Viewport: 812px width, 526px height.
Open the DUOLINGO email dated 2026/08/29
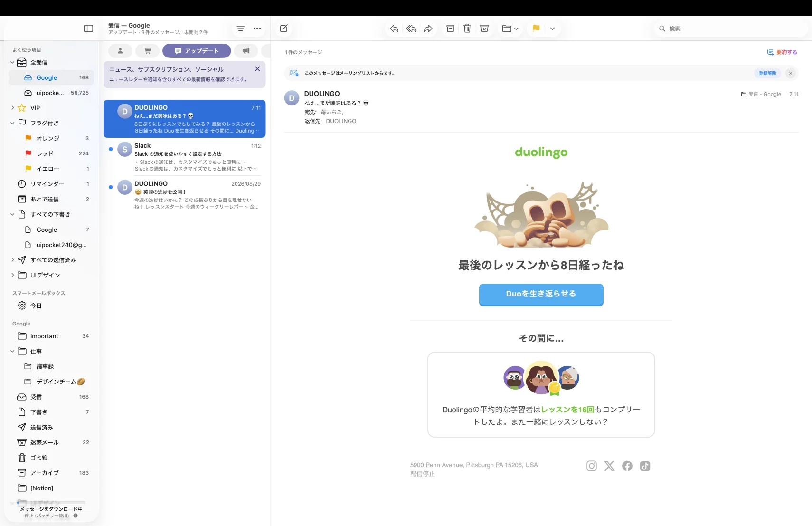pyautogui.click(x=185, y=195)
